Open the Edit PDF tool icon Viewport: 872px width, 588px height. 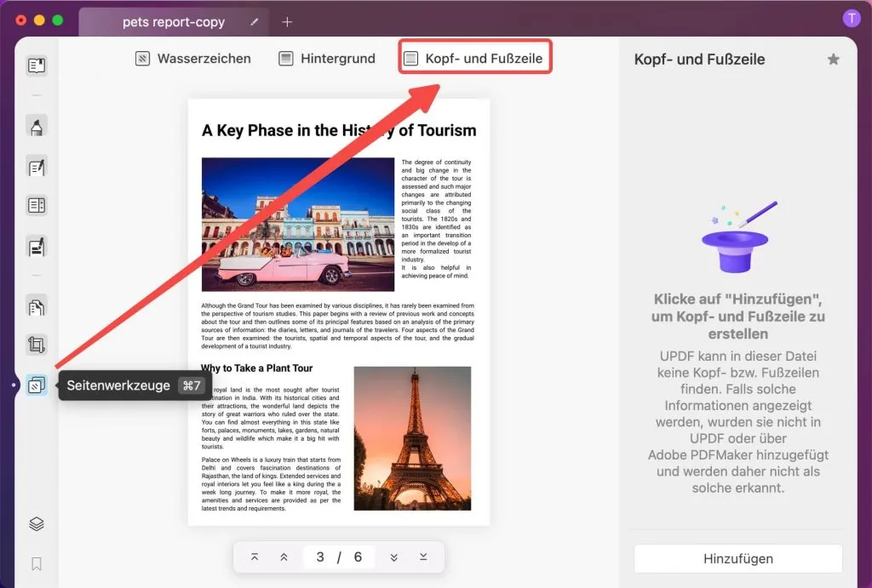(x=37, y=167)
